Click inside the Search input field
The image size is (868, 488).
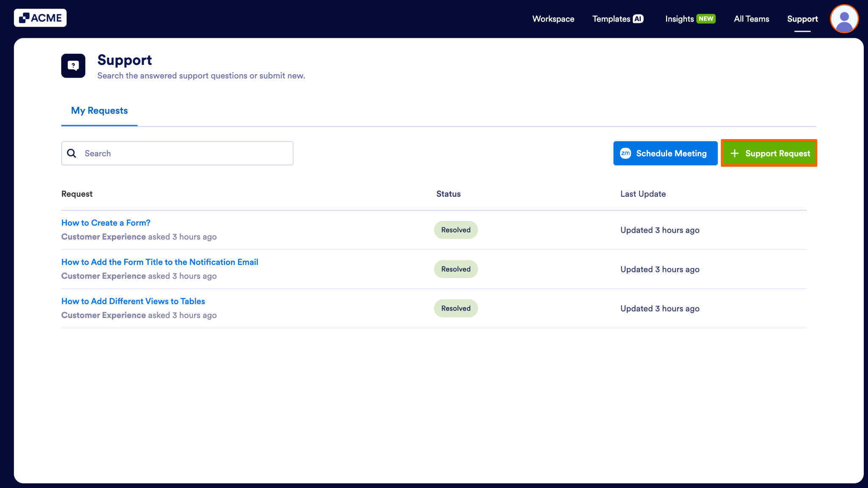178,153
